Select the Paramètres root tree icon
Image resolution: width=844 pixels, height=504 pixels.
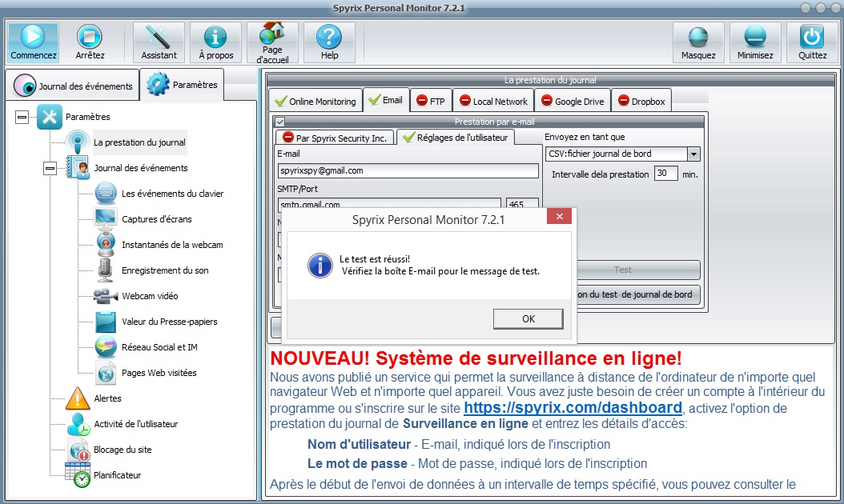click(x=50, y=117)
